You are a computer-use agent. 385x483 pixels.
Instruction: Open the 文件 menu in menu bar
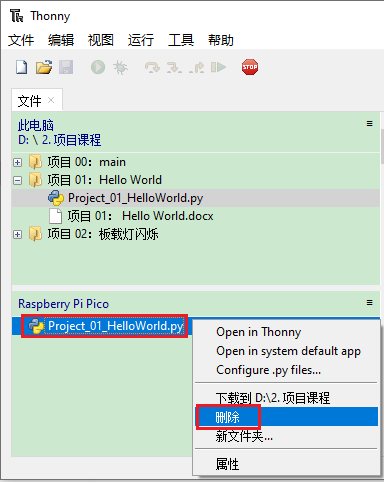click(21, 40)
